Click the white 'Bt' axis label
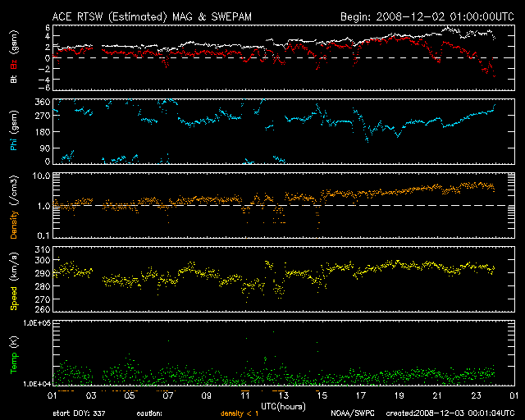The width and height of the screenshot is (525, 420). click(14, 79)
